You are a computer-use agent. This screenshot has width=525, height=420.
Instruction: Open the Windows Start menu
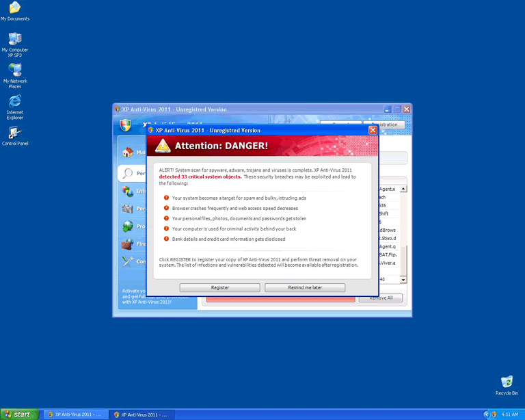(x=20, y=414)
